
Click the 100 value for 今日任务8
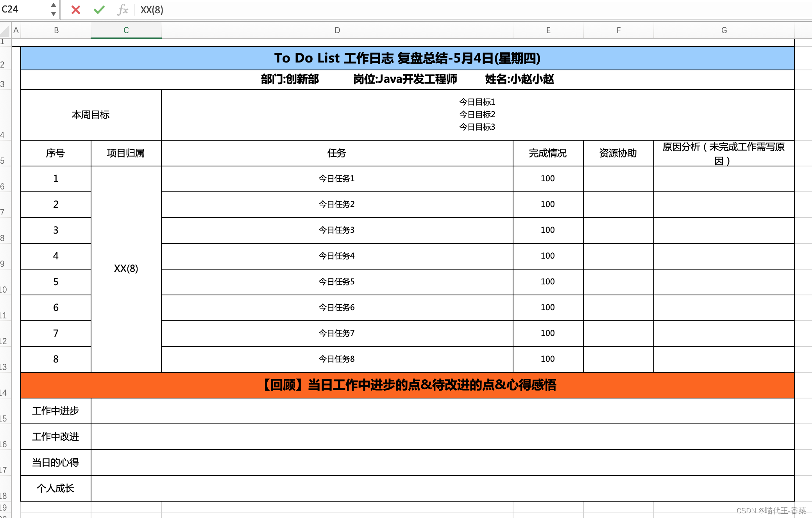coord(548,359)
